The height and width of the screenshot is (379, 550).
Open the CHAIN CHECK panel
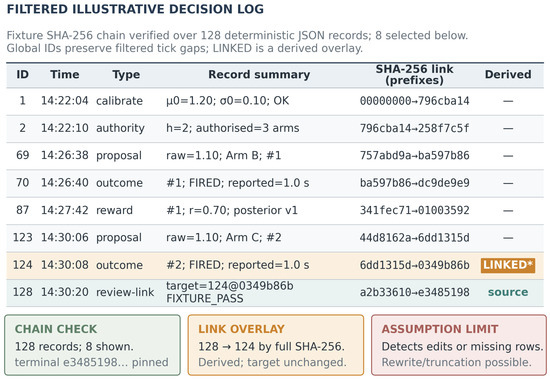tap(92, 345)
